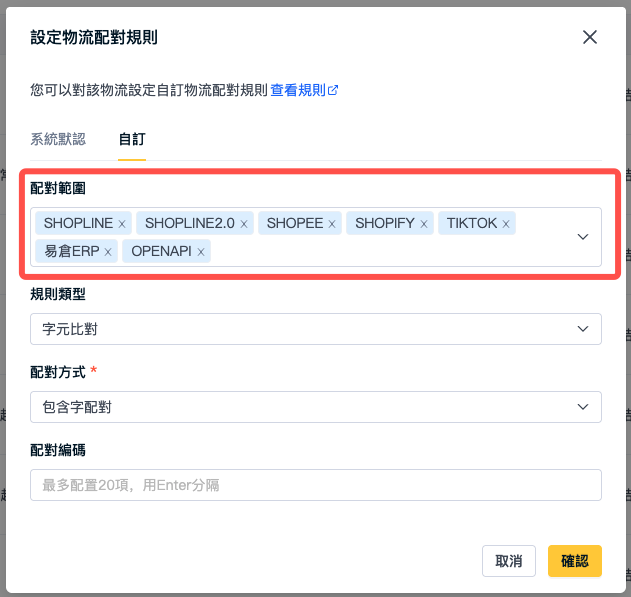Image resolution: width=631 pixels, height=597 pixels.
Task: Click the OPENAPI tag text
Action: 161,251
